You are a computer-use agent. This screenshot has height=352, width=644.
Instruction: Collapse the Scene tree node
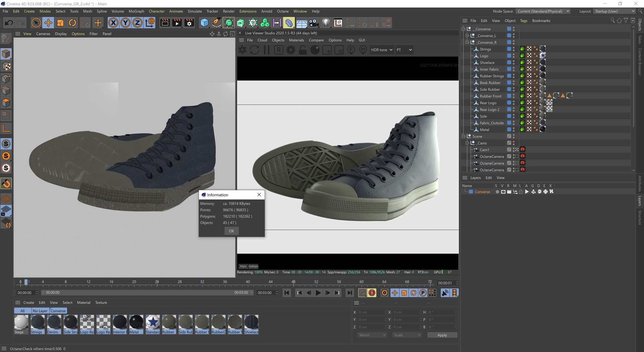pyautogui.click(x=463, y=136)
